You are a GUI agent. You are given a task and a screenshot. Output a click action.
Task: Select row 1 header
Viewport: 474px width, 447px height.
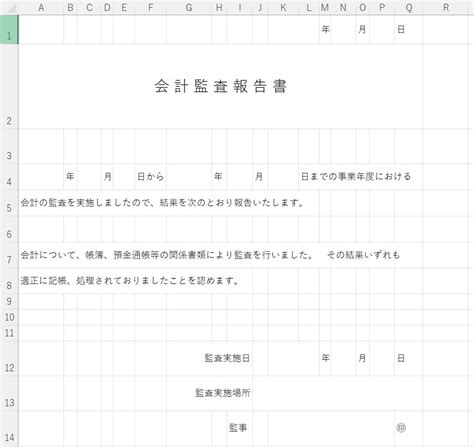click(x=9, y=30)
